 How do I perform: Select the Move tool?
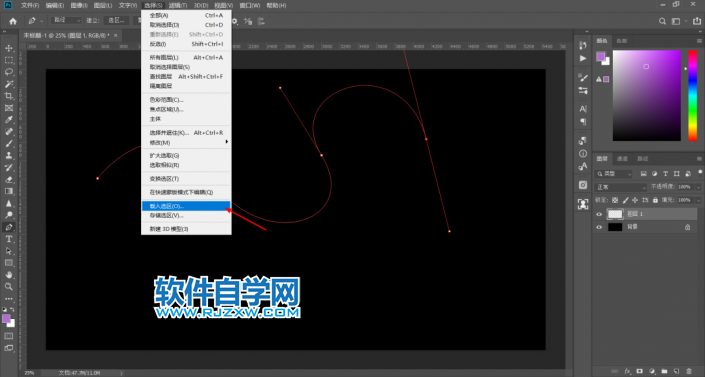tap(9, 48)
